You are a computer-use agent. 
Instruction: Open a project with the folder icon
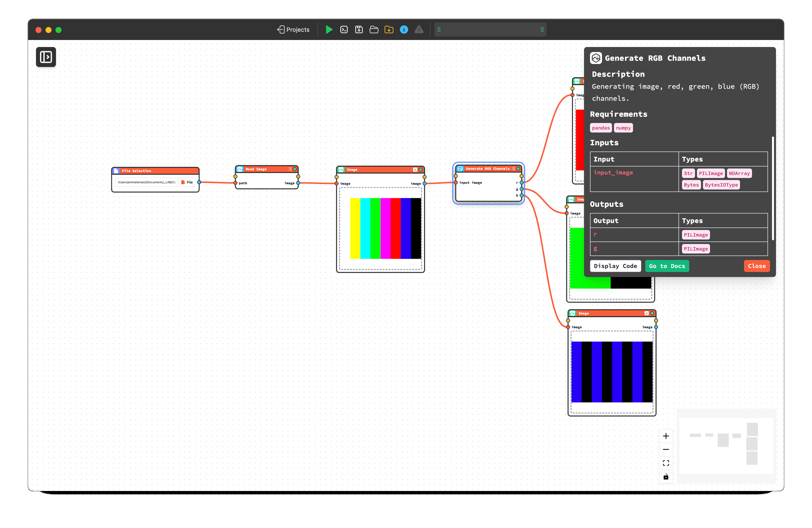(x=373, y=30)
